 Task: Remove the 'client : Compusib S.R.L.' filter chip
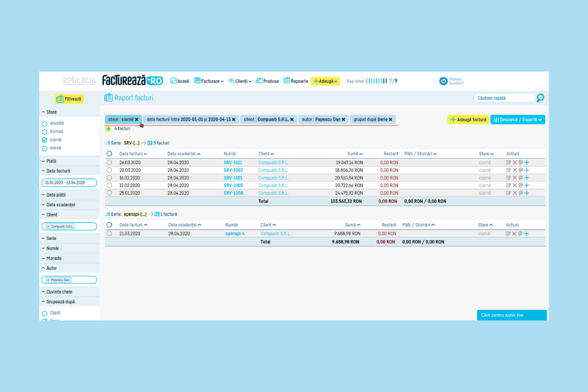click(292, 120)
